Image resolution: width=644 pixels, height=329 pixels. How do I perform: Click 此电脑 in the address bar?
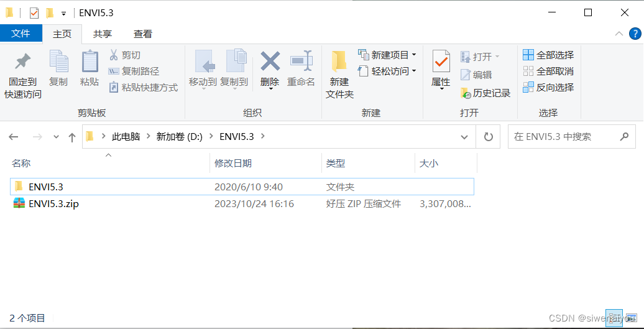pos(126,137)
